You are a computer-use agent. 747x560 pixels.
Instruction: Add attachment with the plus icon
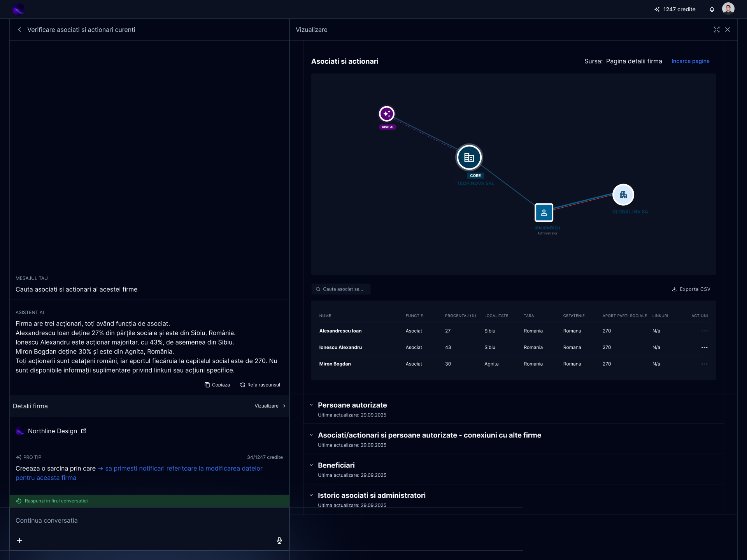pos(19,541)
